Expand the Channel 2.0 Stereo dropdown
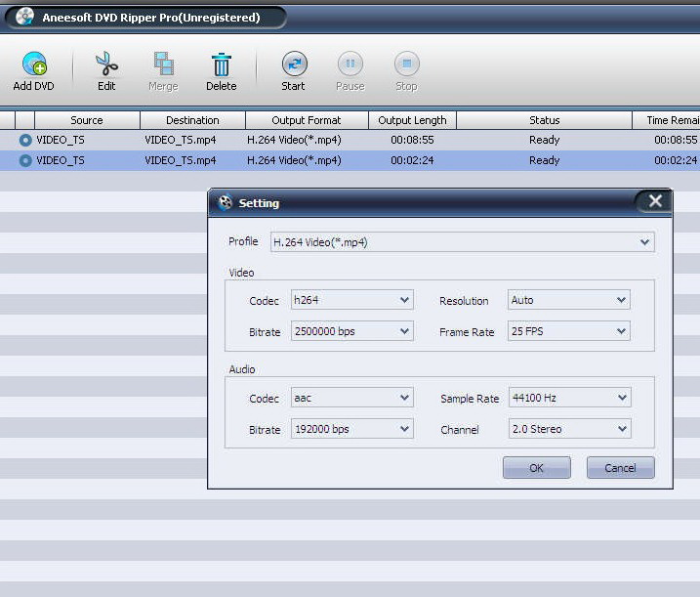The height and width of the screenshot is (597, 700). (x=569, y=429)
